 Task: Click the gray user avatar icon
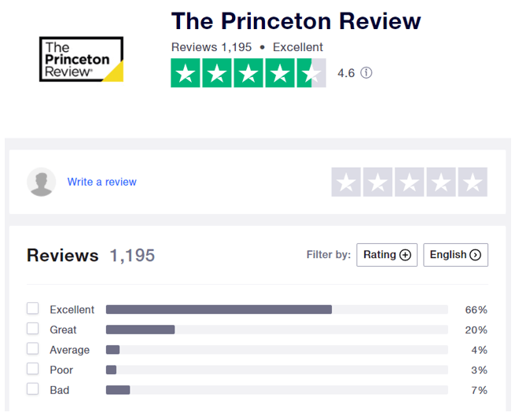pos(42,182)
